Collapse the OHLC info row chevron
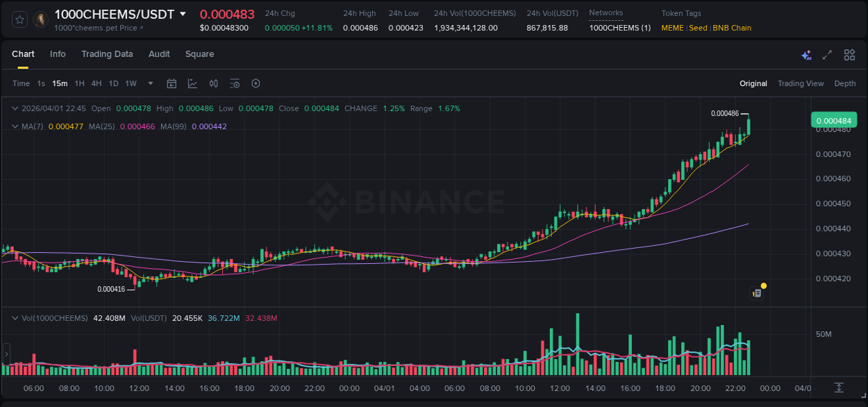 click(15, 108)
